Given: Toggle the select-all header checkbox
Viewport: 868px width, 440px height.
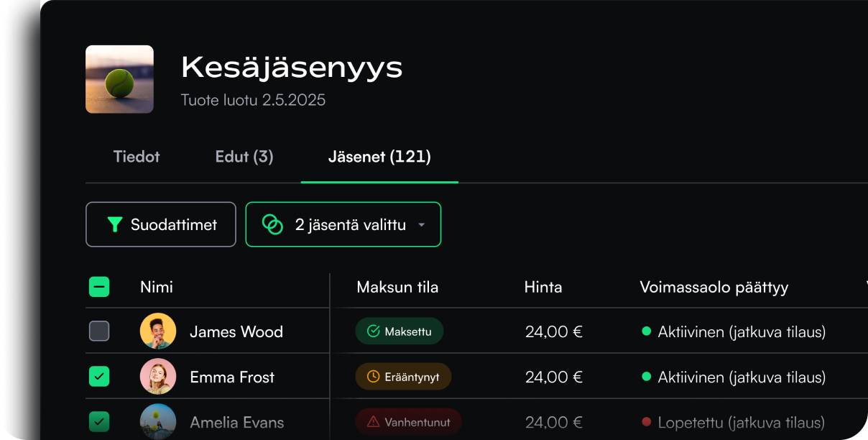Looking at the screenshot, I should 99,287.
